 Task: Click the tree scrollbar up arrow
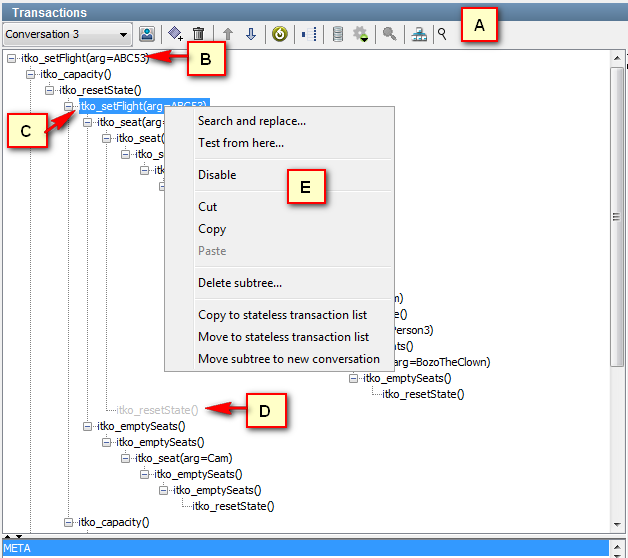pos(617,58)
